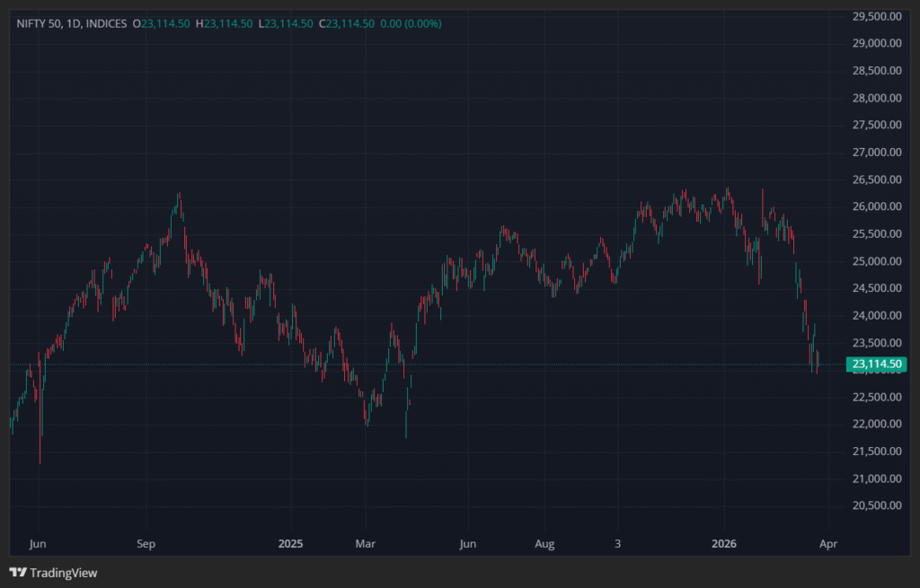Click the 2026 label on the time axis

click(x=724, y=544)
